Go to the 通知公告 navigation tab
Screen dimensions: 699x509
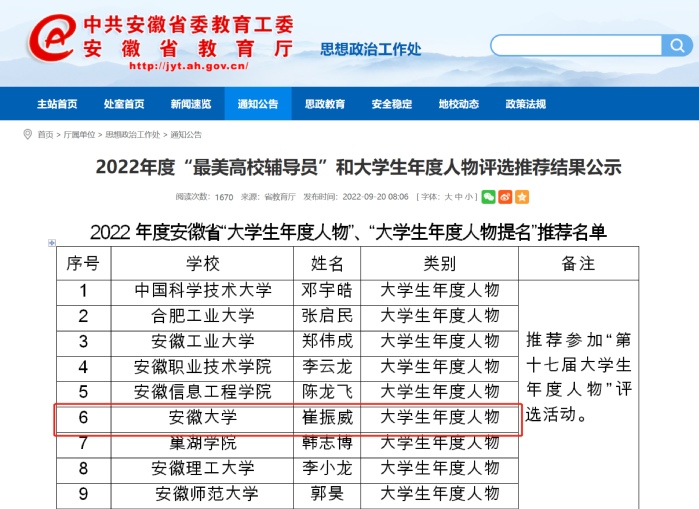point(258,104)
